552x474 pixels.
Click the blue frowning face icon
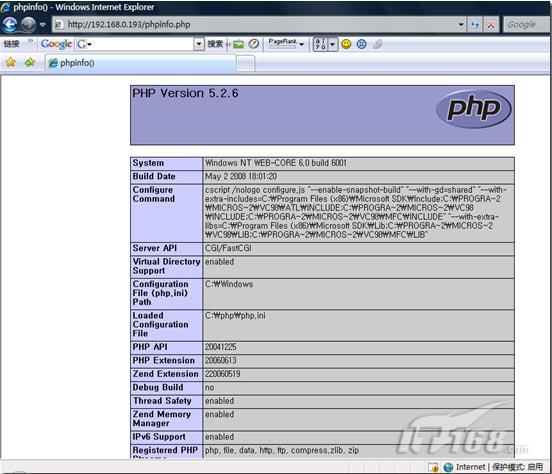click(x=362, y=44)
